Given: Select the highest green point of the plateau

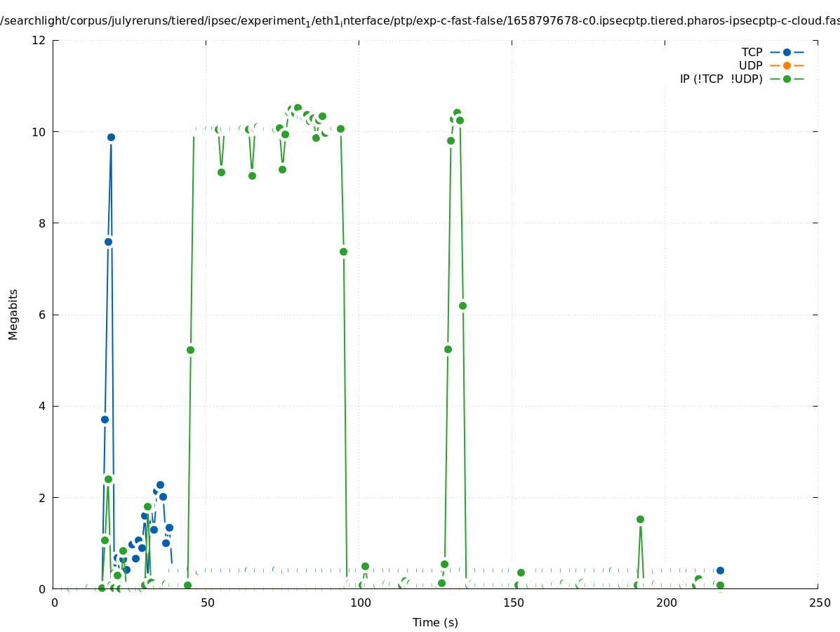Looking at the screenshot, I should (298, 107).
